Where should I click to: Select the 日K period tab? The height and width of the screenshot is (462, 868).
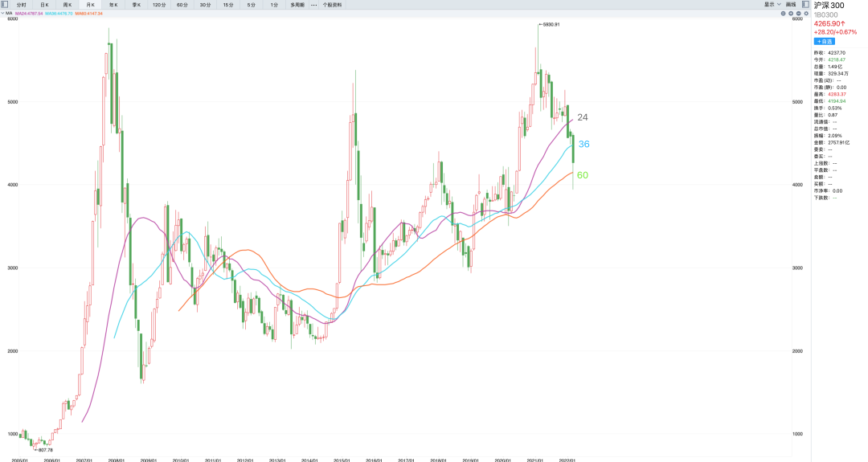click(44, 5)
